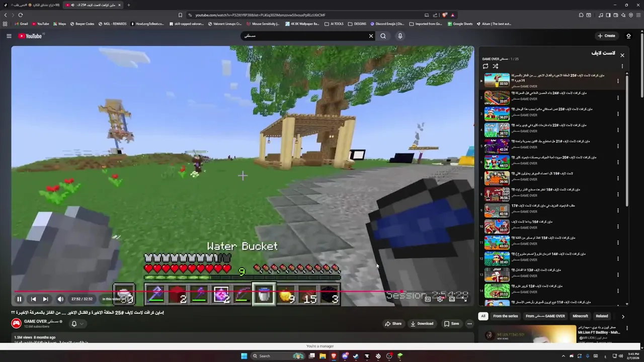Go to the YouTube home logo
Screen dimensions: 644x362
coord(30,36)
